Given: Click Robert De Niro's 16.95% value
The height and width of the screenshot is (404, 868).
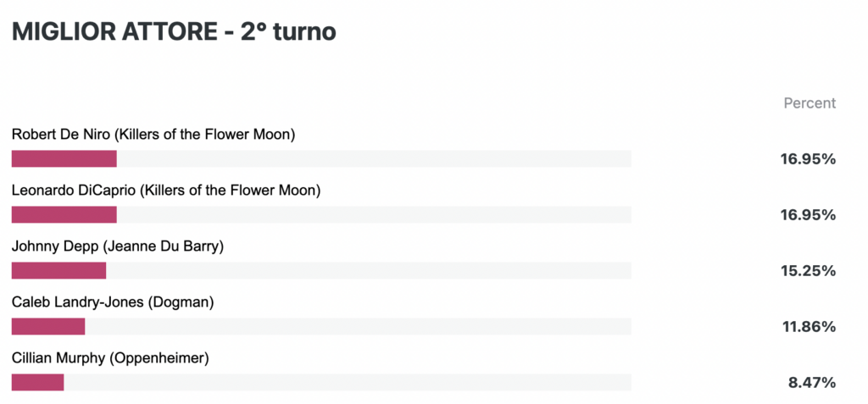Looking at the screenshot, I should pos(808,160).
